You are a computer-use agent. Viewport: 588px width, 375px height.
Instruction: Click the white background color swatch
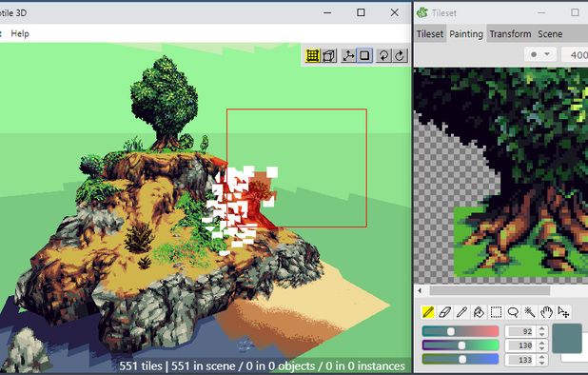[574, 357]
